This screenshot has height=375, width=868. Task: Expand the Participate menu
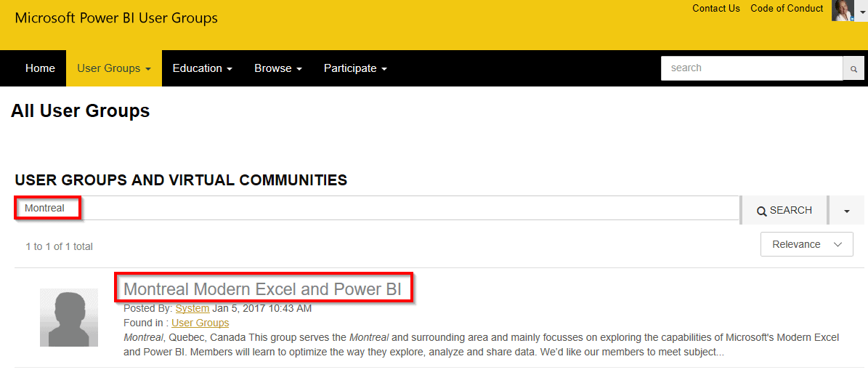coord(354,68)
